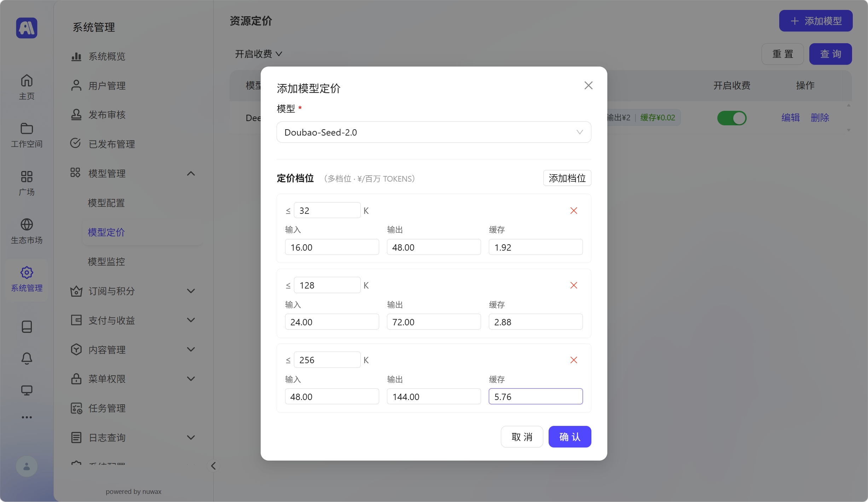Open the three-dots more icon
Viewport: 868px width, 502px height.
pos(27,417)
